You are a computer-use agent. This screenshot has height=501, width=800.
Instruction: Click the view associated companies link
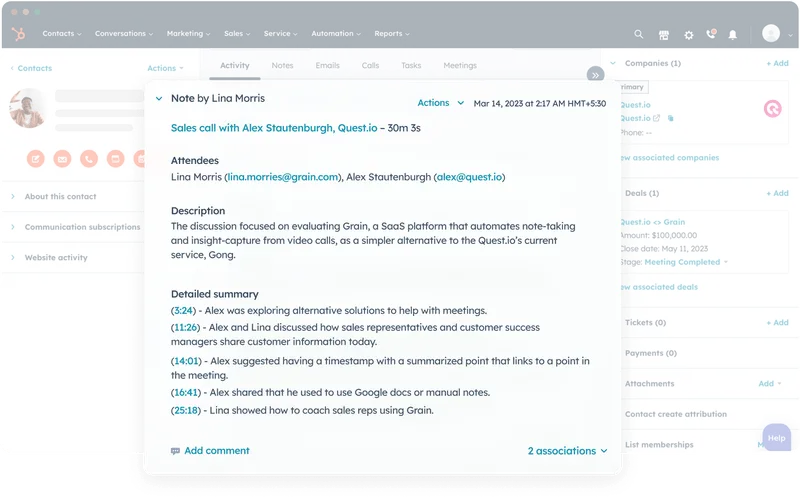click(670, 158)
